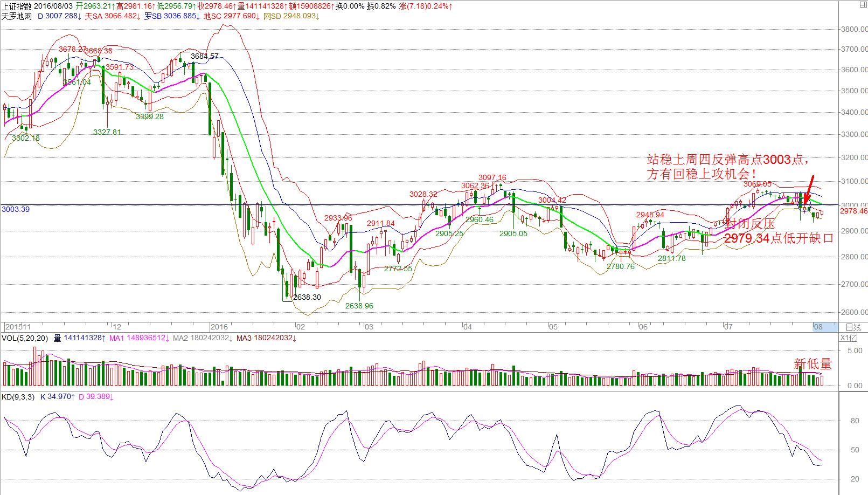Click the 2933.96 high price label
The height and width of the screenshot is (495, 868).
[x=338, y=218]
